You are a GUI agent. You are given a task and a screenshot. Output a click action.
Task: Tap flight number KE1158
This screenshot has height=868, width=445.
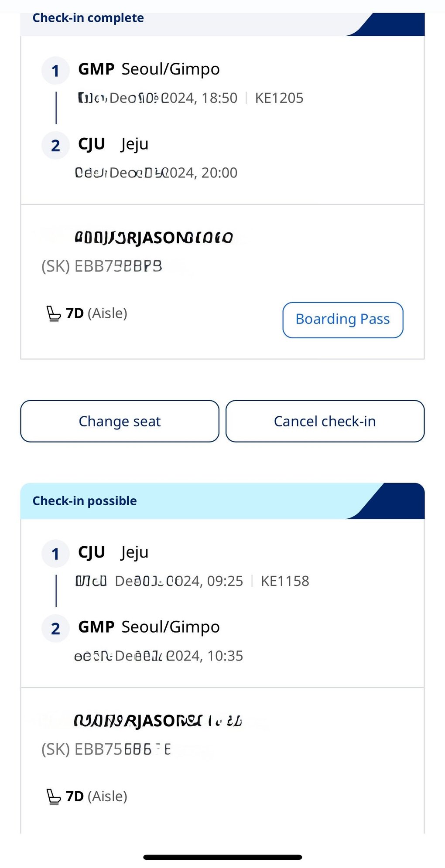285,581
